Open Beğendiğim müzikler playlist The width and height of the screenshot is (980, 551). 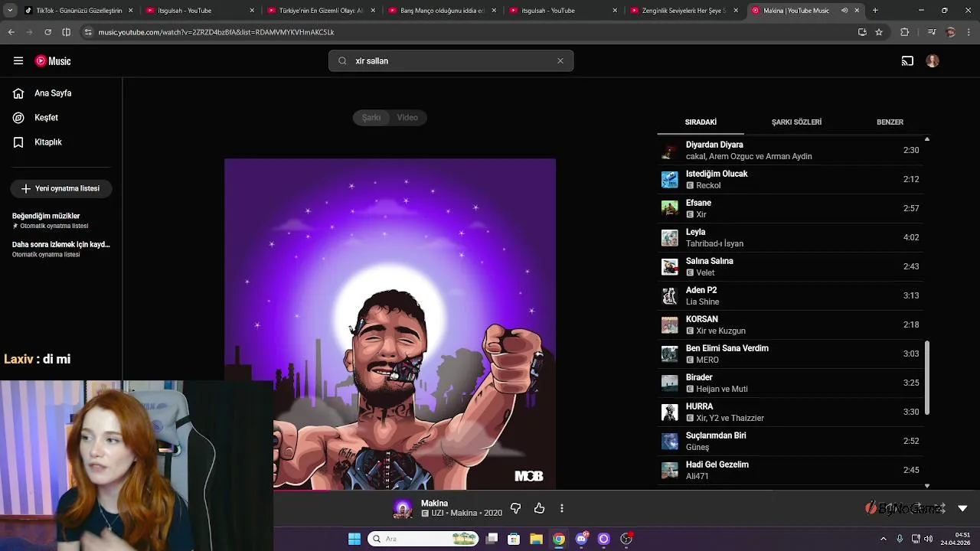pos(61,220)
